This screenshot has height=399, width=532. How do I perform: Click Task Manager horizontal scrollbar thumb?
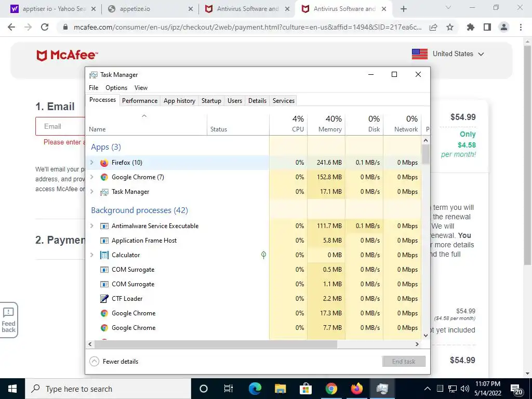(216, 344)
